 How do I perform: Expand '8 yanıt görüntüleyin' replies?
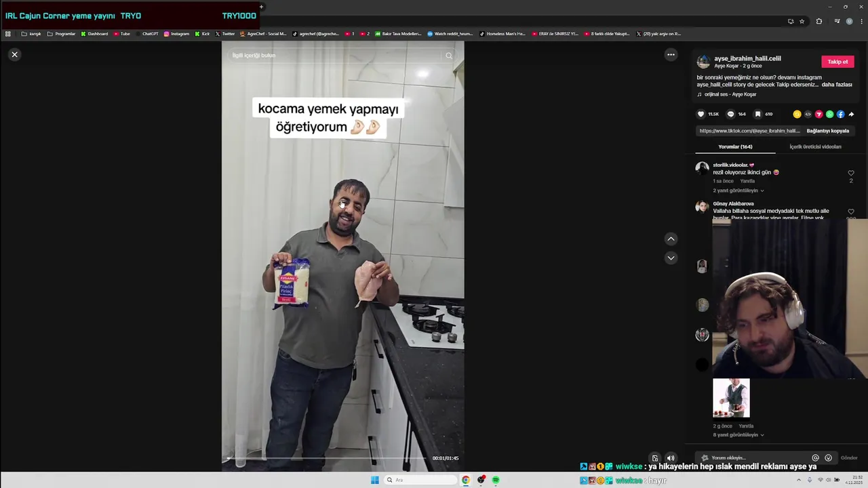738,435
